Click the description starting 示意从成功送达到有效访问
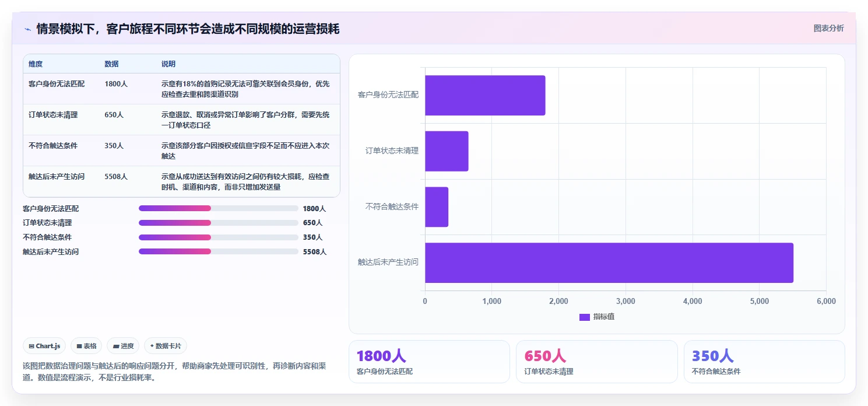The width and height of the screenshot is (868, 406). click(245, 181)
